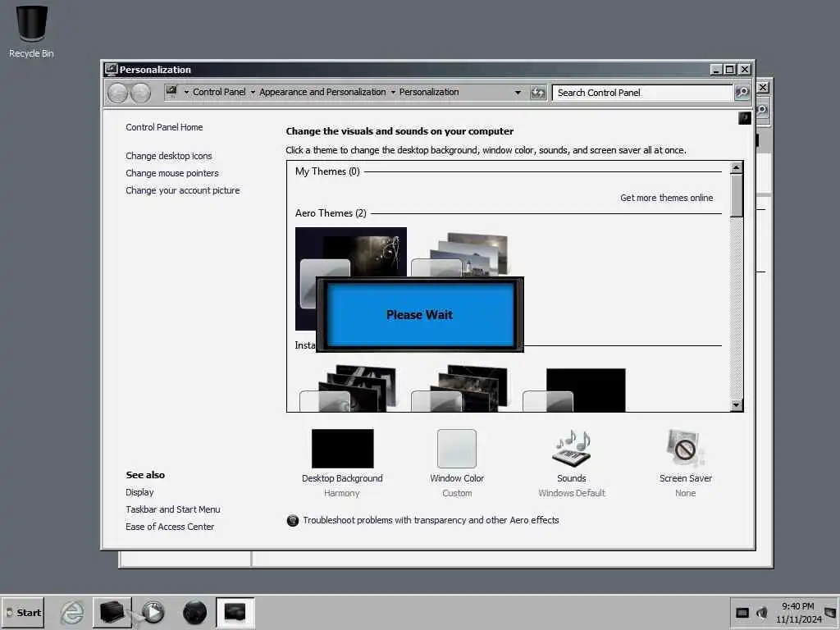Click the theme list scroll down arrow

[737, 405]
